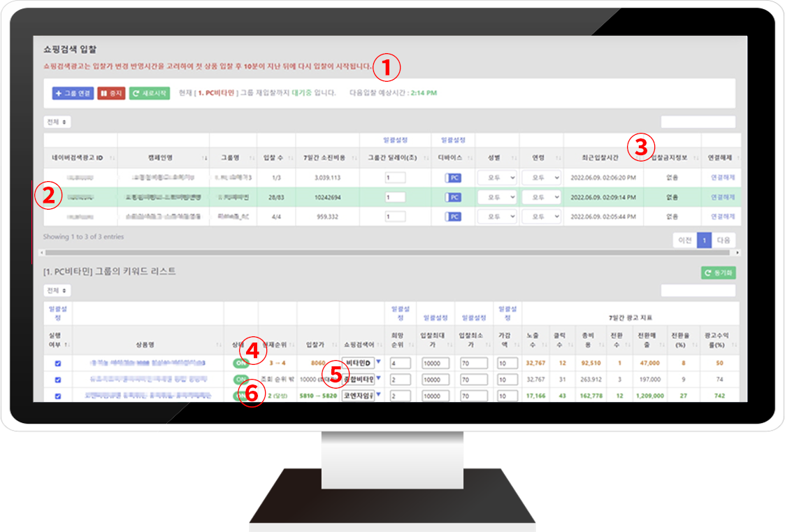Open the 연령 dropdown in the highlighted row
Image resolution: width=785 pixels, height=532 pixels.
[x=541, y=198]
